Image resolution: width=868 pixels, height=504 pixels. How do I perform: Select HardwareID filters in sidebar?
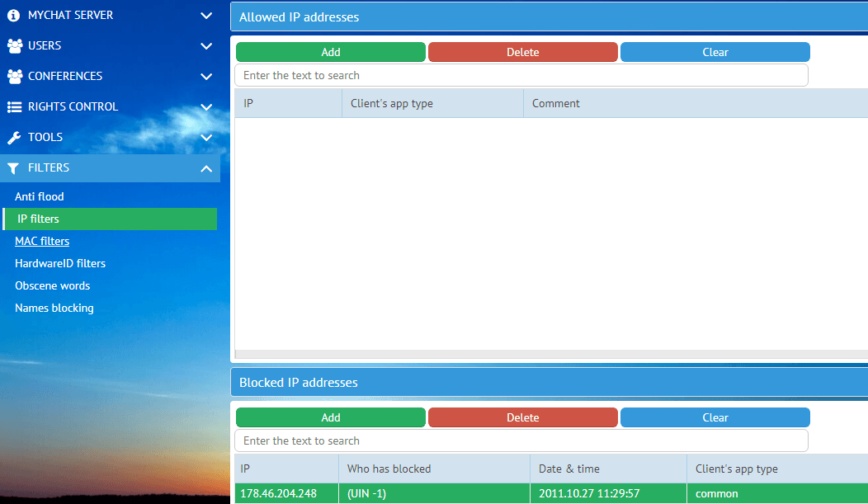pos(60,263)
